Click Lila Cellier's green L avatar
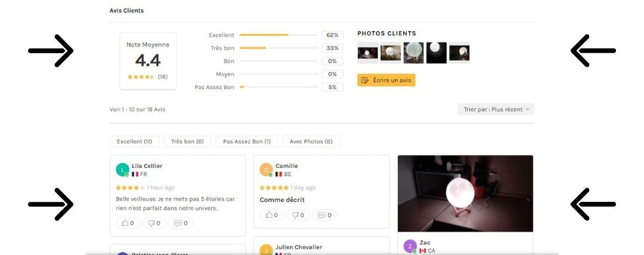This screenshot has width=644, height=255. pos(122,170)
